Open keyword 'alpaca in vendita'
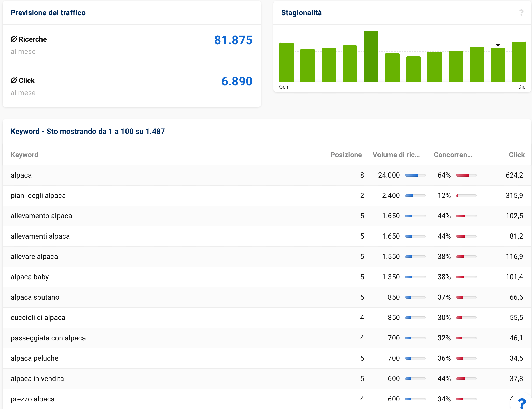532x409 pixels. point(37,379)
